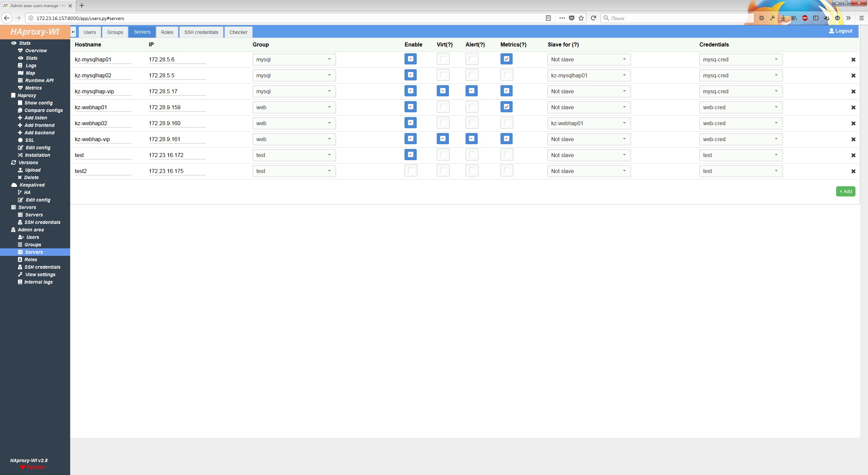Select Credentials dropdown for test2
Image resolution: width=868 pixels, height=475 pixels.
(x=740, y=170)
